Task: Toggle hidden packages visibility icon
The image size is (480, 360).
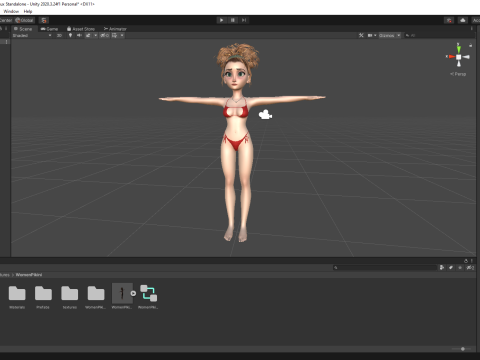Action: pyautogui.click(x=470, y=267)
